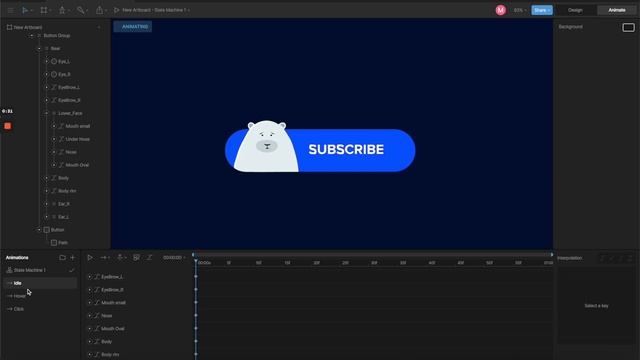Viewport: 640px width, 360px height.
Task: Select Body rim in the hierarchy
Action: (x=67, y=191)
